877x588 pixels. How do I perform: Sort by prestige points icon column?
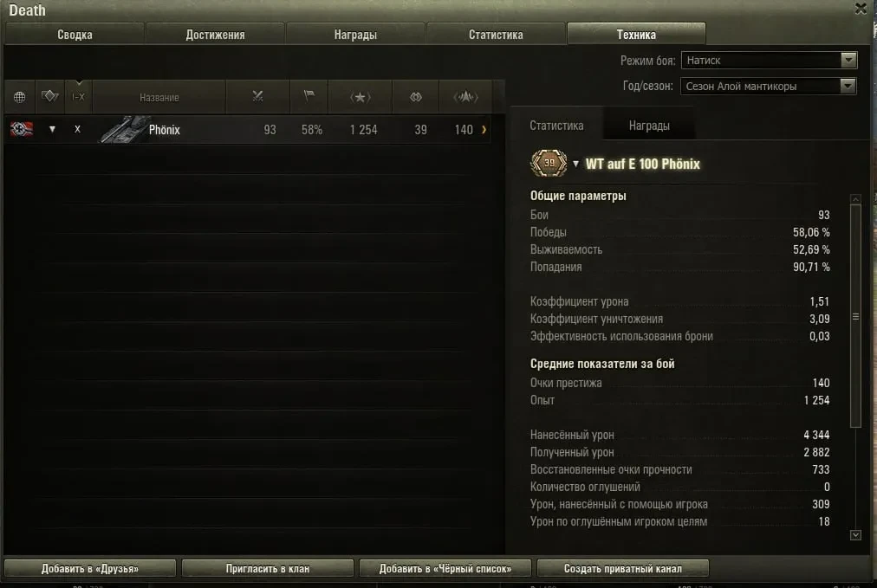point(465,97)
